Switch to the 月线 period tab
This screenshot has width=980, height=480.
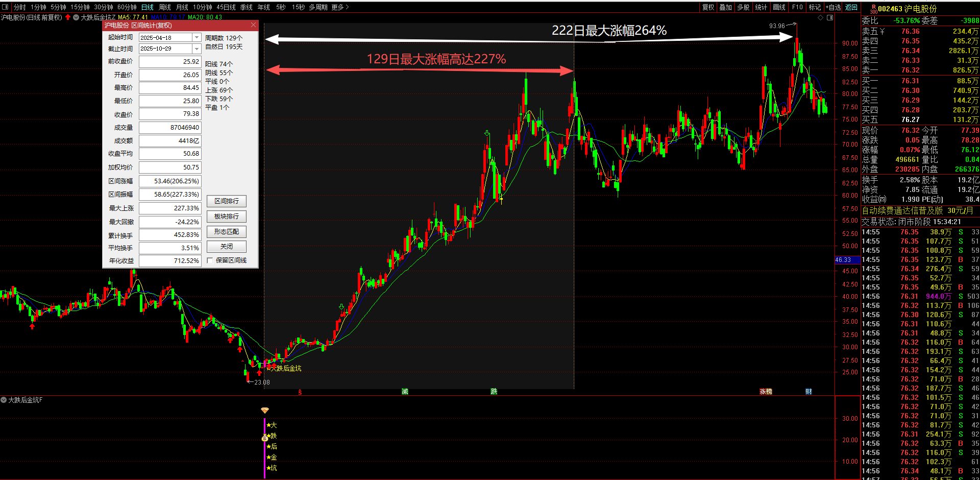(182, 7)
